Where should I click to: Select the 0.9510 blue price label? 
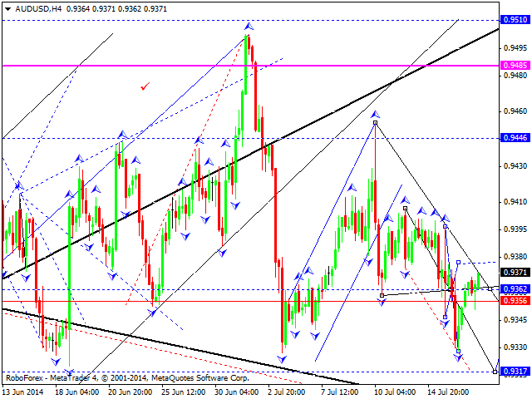(515, 20)
